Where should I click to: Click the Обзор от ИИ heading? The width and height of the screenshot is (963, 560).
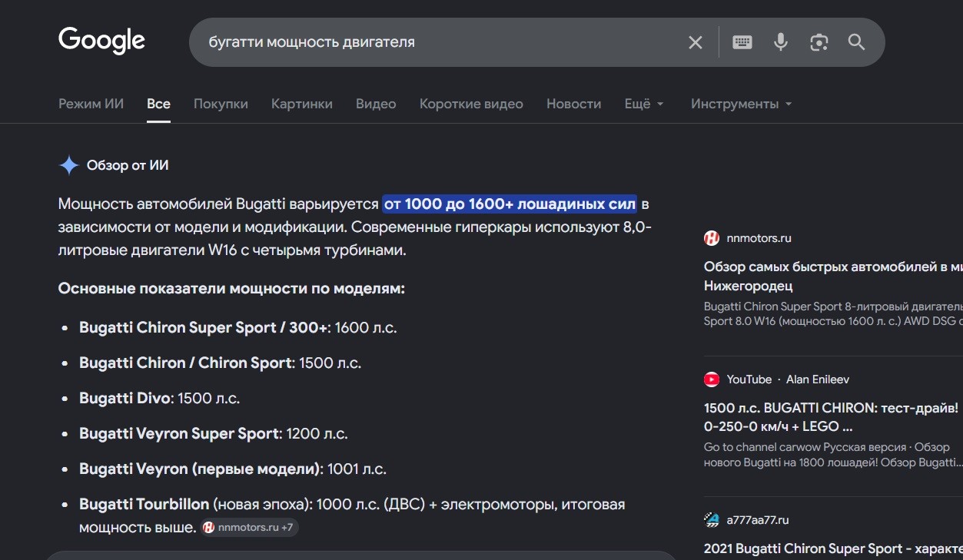click(x=128, y=165)
